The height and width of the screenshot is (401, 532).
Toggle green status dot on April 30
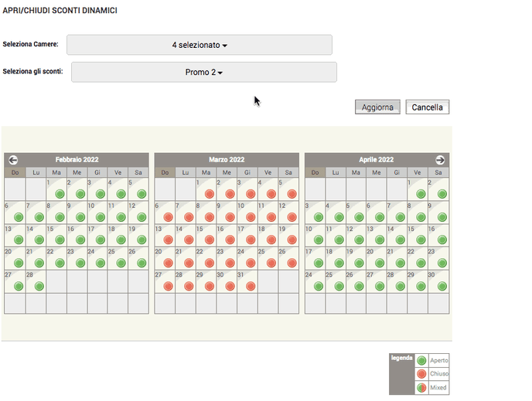click(441, 286)
